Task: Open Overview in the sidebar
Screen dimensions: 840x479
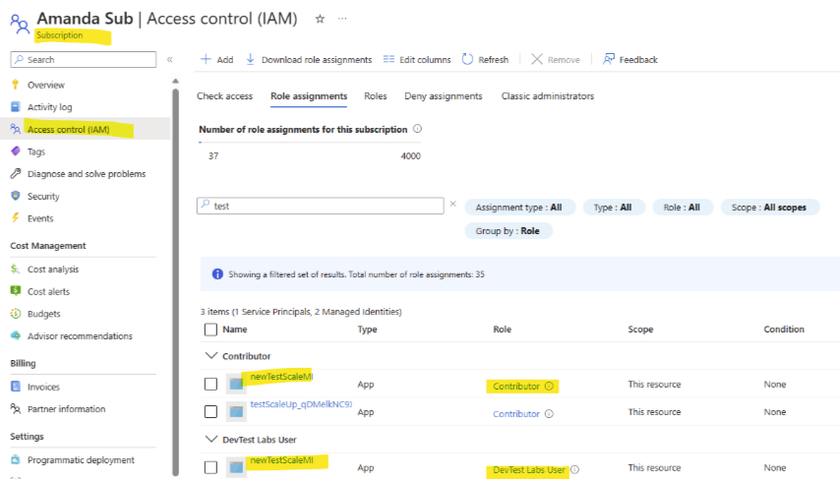Action: point(46,85)
